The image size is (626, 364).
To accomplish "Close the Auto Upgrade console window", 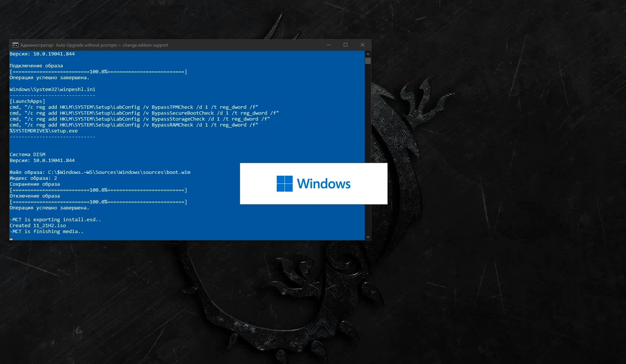I will click(x=363, y=45).
